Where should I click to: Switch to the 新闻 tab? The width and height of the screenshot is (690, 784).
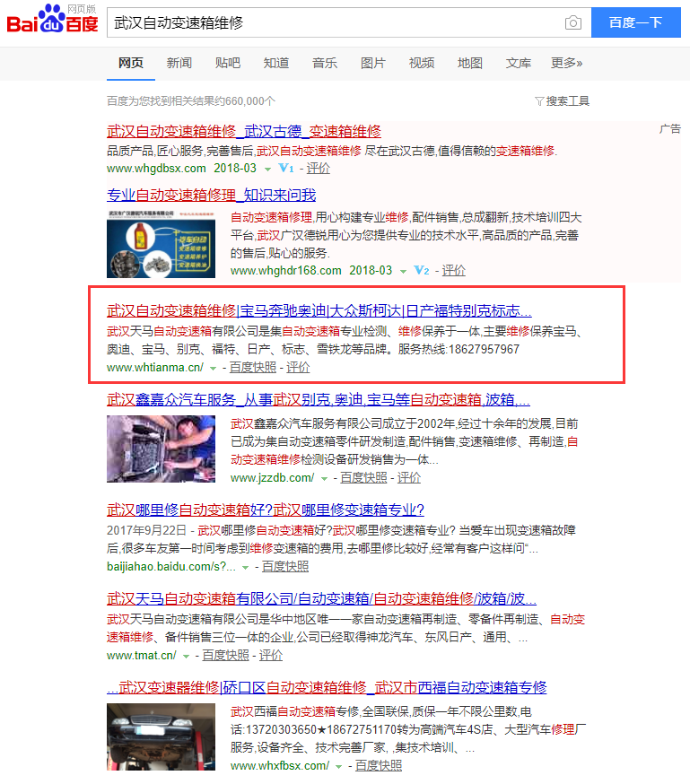point(179,63)
